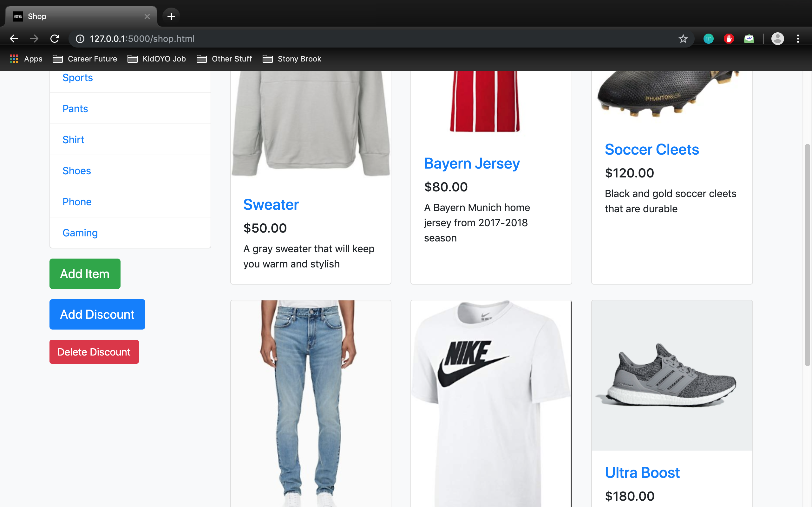Open the Apps bookmarks shortcut

(x=26, y=59)
